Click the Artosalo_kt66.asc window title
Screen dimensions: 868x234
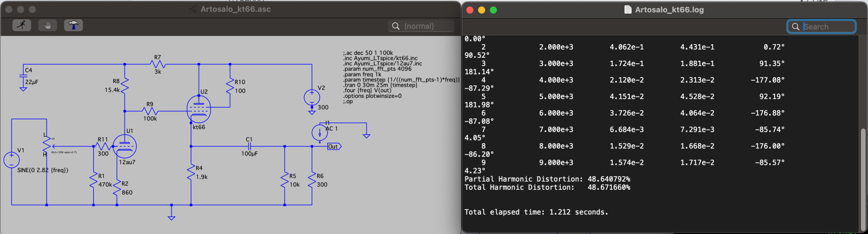pos(236,9)
